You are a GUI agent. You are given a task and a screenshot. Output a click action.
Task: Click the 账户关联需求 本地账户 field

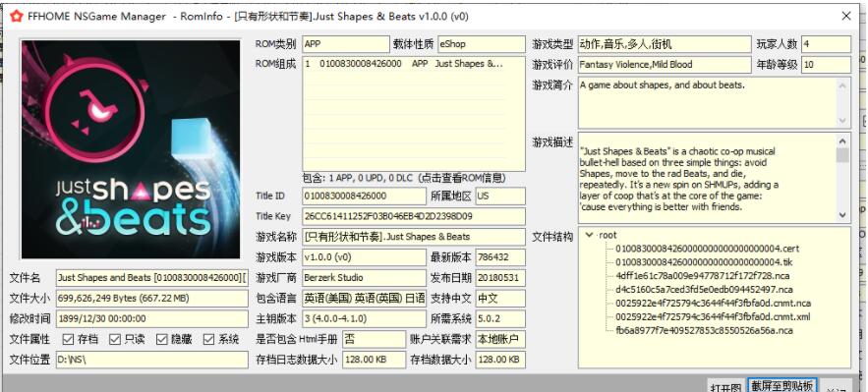500,339
